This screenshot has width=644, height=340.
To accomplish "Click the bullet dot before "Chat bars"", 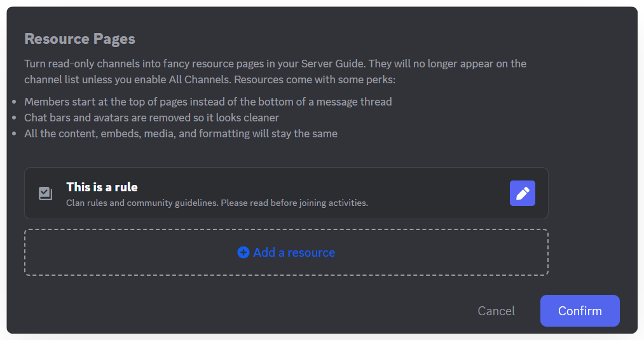I will click(14, 118).
